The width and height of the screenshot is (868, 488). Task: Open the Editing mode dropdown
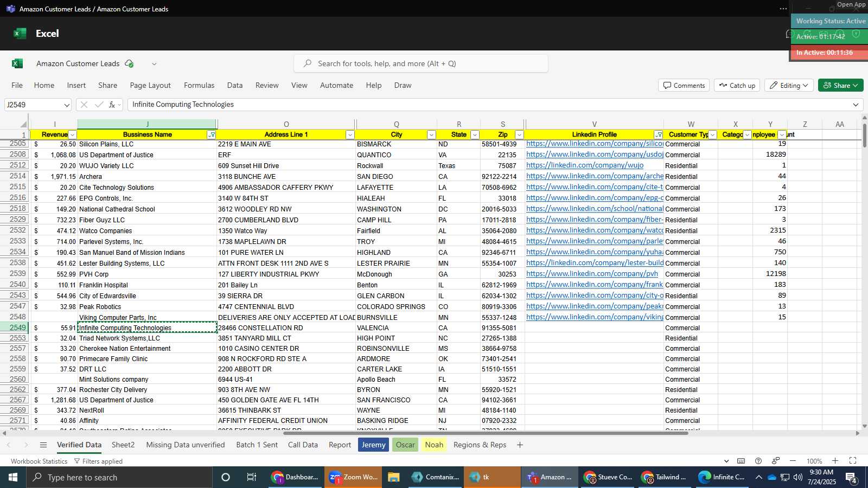[x=789, y=86]
